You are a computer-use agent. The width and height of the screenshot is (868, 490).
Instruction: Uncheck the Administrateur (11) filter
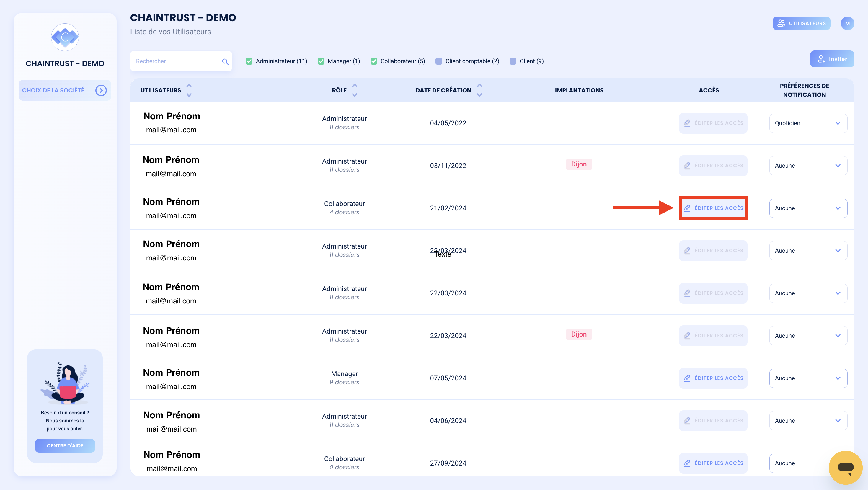pyautogui.click(x=249, y=61)
